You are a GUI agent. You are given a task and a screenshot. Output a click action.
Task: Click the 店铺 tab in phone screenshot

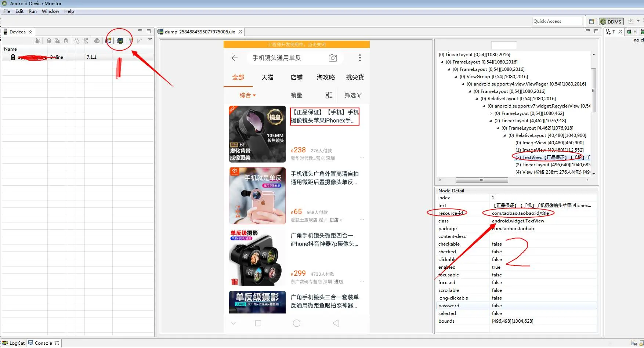(296, 77)
